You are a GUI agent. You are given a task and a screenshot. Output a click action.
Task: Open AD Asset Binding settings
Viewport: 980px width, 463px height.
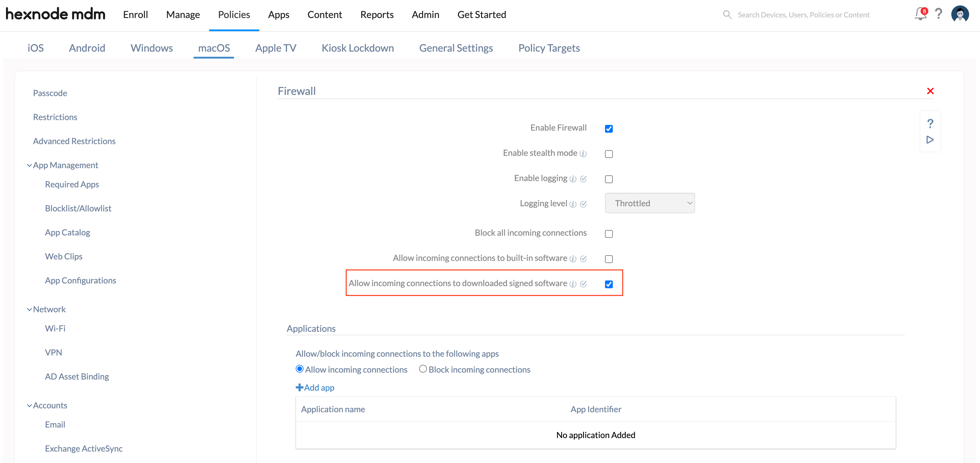[x=77, y=377]
